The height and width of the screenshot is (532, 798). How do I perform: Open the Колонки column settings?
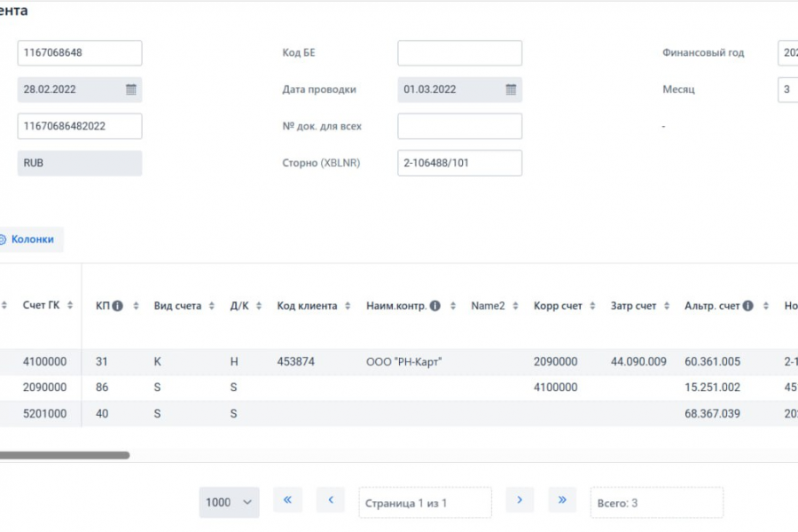tap(31, 239)
